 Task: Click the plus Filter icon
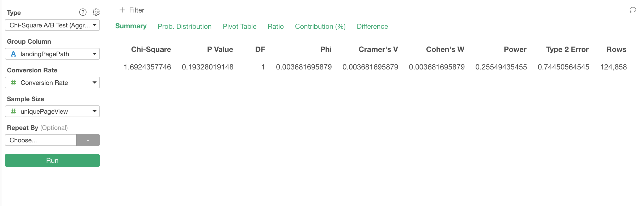point(122,10)
